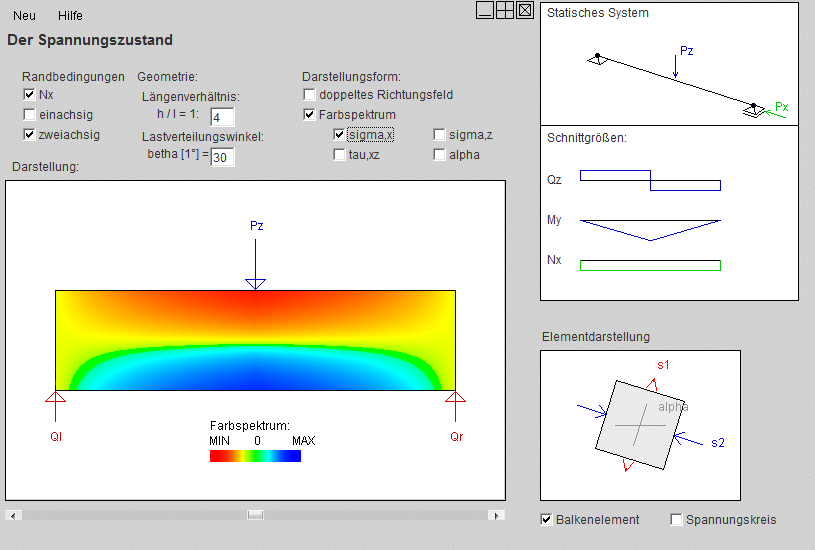The width and height of the screenshot is (815, 550).
Task: Click the My moment diagram triangle
Action: (x=650, y=229)
